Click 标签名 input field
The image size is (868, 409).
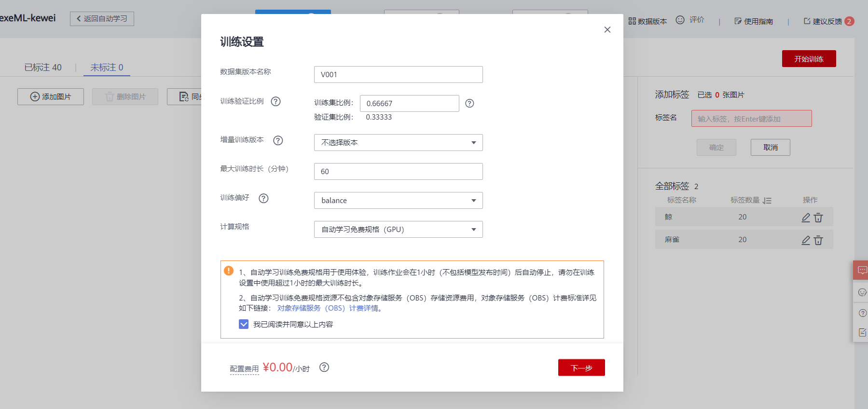pyautogui.click(x=751, y=119)
